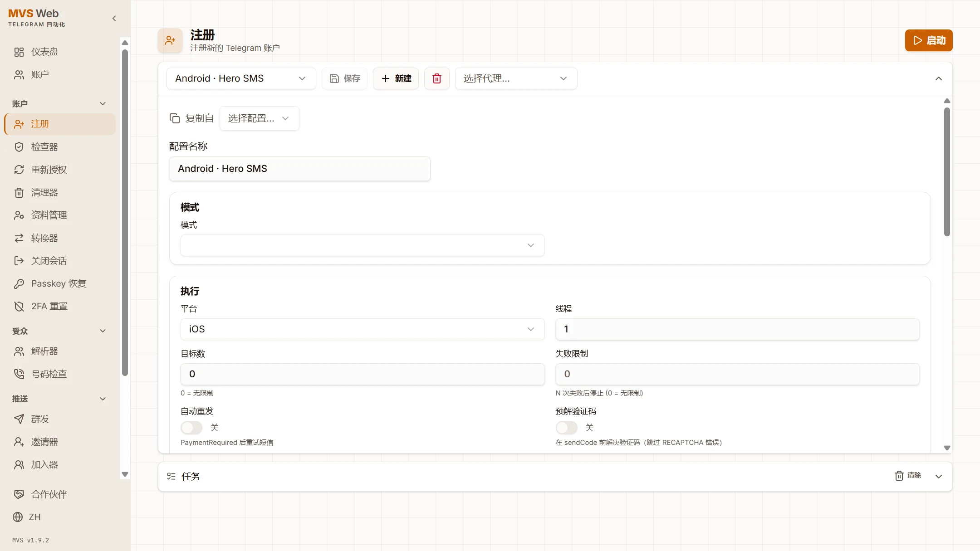Open the 仪表盘 dashboard icon
980x551 pixels.
pos(19,52)
